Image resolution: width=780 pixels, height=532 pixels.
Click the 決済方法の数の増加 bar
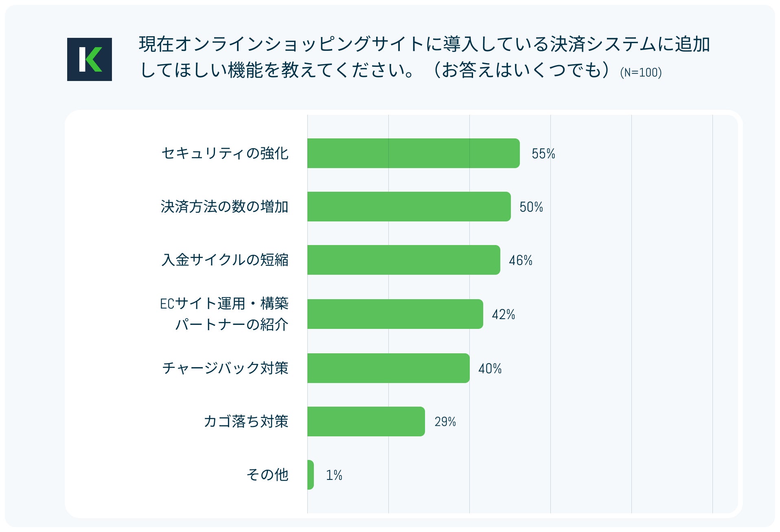point(409,206)
